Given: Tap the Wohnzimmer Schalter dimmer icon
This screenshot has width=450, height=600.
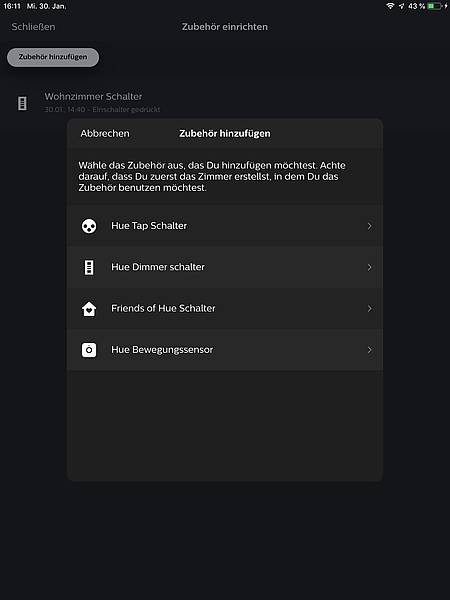Looking at the screenshot, I should [23, 103].
